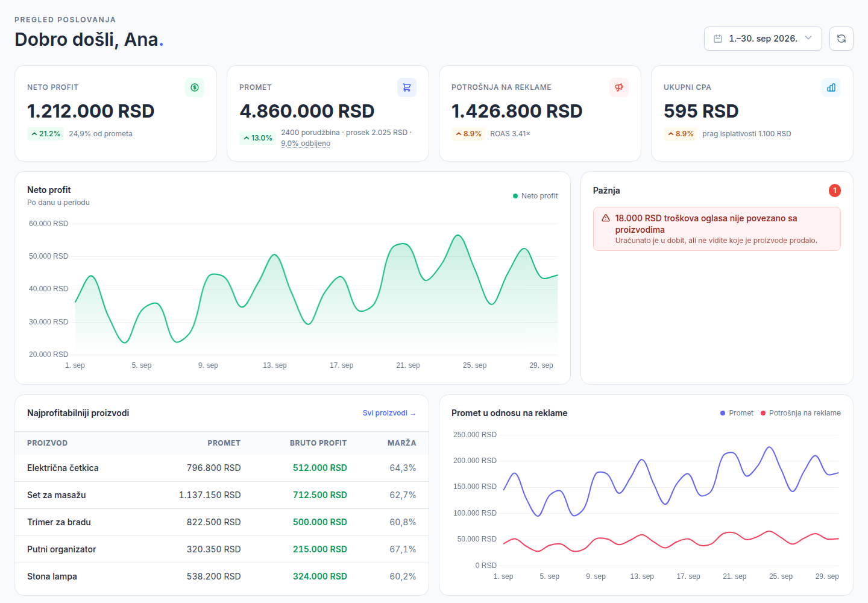Click the 8.9% badge on Ukupni CPA
The width and height of the screenshot is (868, 603).
coord(681,134)
